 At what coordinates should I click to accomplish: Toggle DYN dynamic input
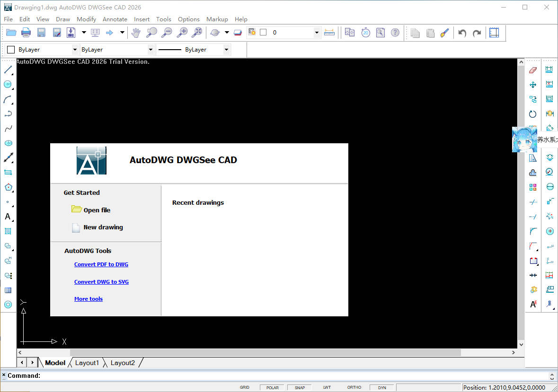(382, 388)
